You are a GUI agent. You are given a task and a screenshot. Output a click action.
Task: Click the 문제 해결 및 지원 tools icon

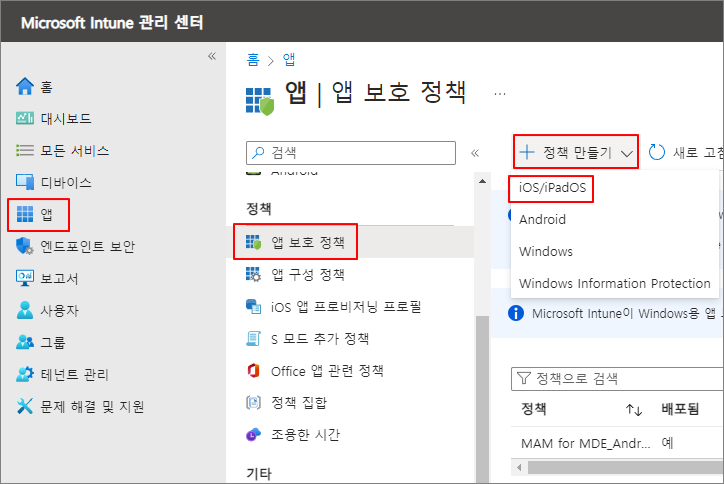tap(25, 406)
